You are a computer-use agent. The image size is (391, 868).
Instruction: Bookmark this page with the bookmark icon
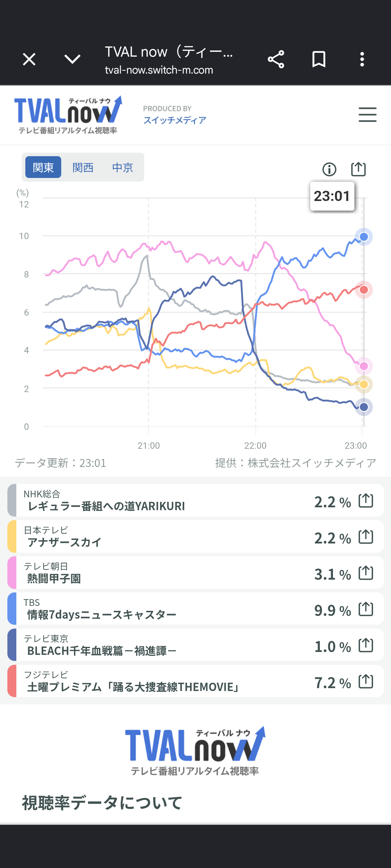(319, 60)
